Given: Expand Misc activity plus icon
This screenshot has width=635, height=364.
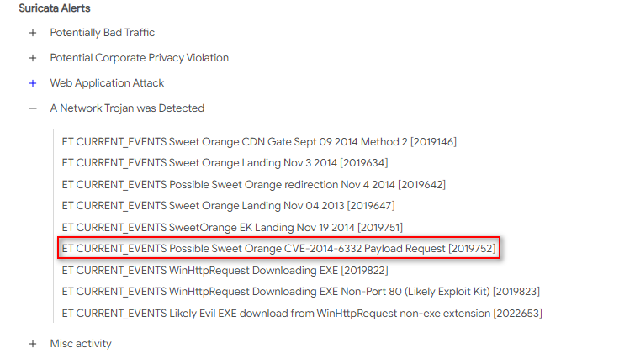Looking at the screenshot, I should pos(33,344).
